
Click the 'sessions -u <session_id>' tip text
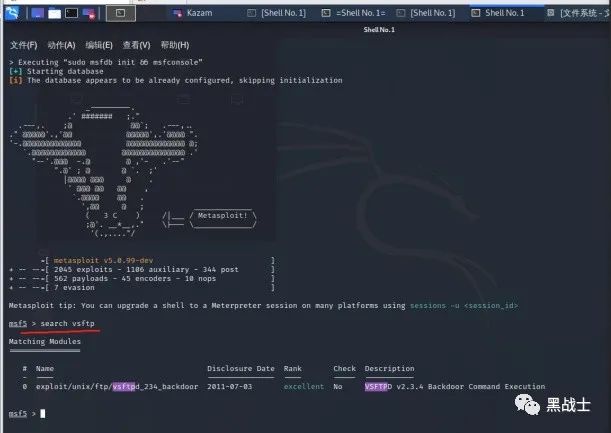[464, 306]
